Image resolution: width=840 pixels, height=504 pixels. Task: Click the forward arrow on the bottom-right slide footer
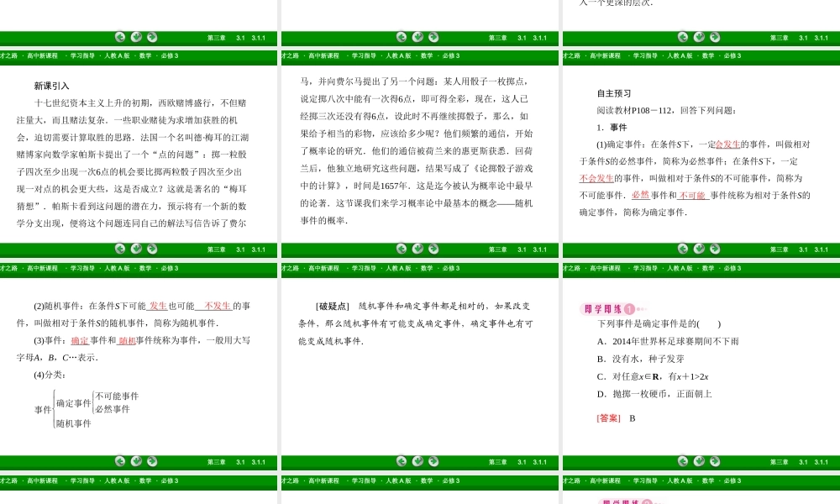pos(714,462)
